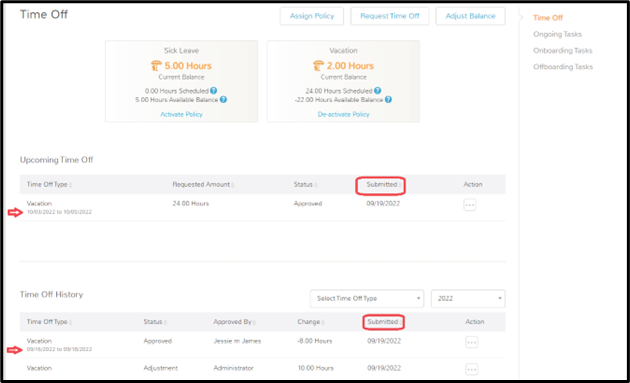Click help icon beside -22.00 Hours Available Balance
This screenshot has height=383, width=630.
click(x=388, y=99)
